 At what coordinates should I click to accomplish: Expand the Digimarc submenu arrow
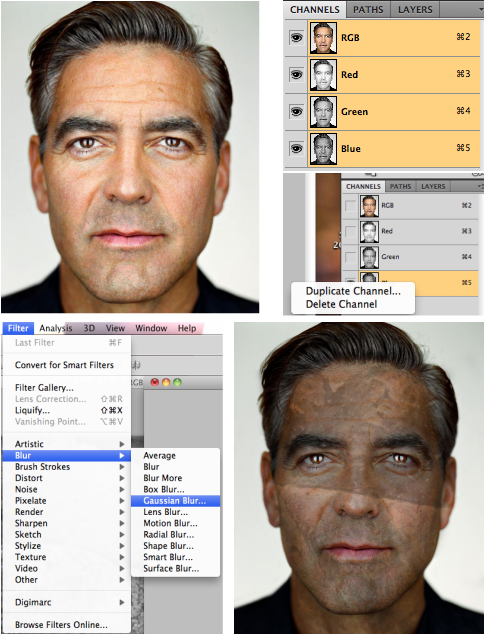pyautogui.click(x=122, y=603)
